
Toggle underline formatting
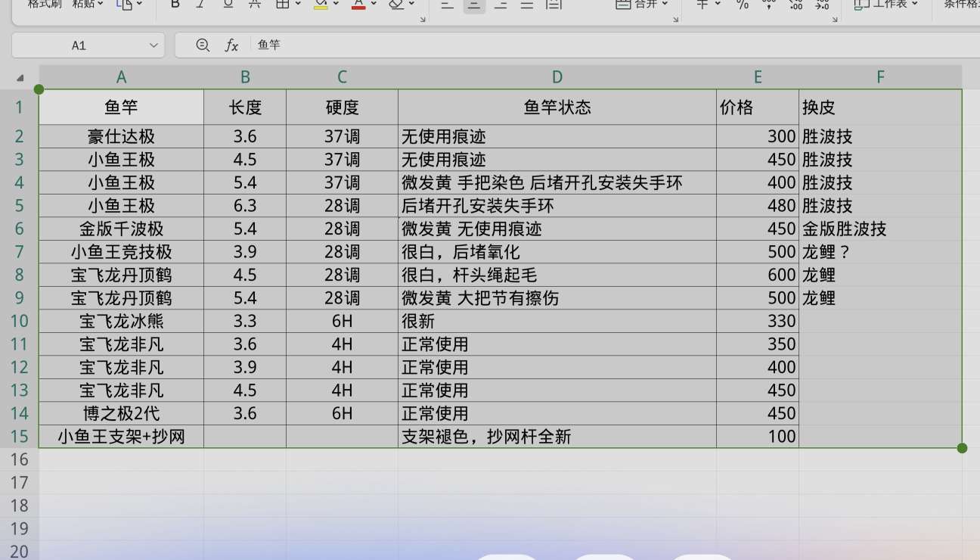click(228, 4)
